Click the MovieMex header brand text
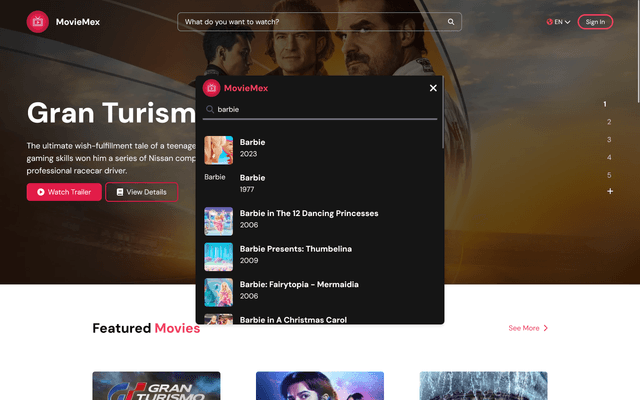 click(x=78, y=22)
